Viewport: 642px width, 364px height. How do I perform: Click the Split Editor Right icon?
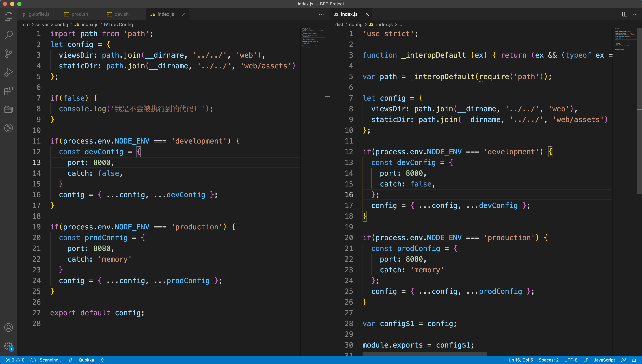pos(624,14)
